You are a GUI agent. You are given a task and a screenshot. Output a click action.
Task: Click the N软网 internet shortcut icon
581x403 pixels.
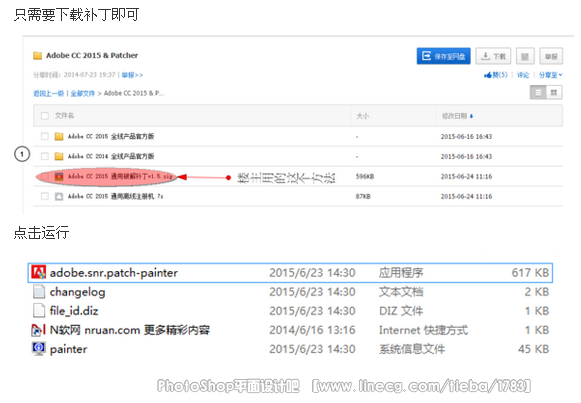point(39,330)
